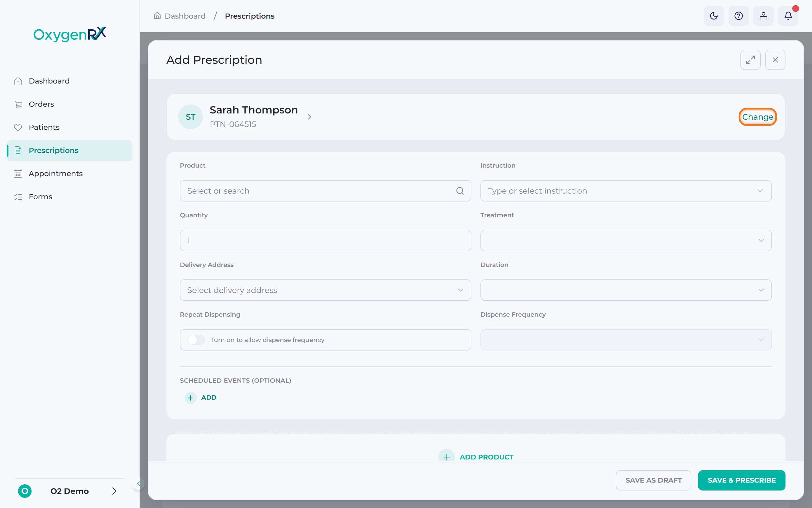This screenshot has height=508, width=812.
Task: Click ADD PRODUCT label
Action: [x=487, y=457]
